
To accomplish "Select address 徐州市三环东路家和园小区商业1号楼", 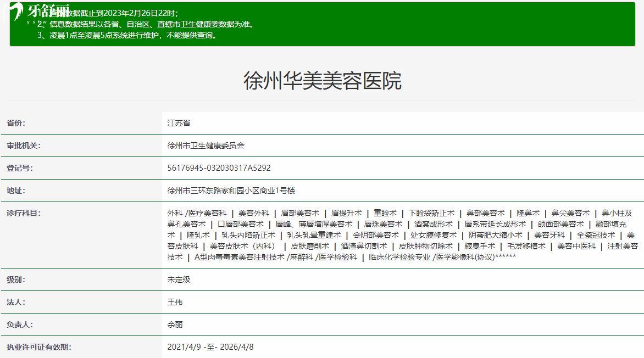I will (x=231, y=191).
